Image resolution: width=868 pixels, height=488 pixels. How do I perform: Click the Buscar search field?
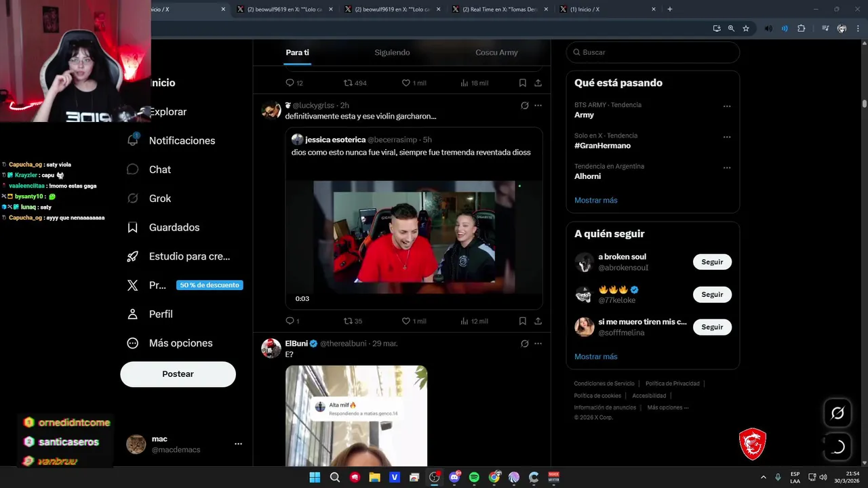coord(652,52)
